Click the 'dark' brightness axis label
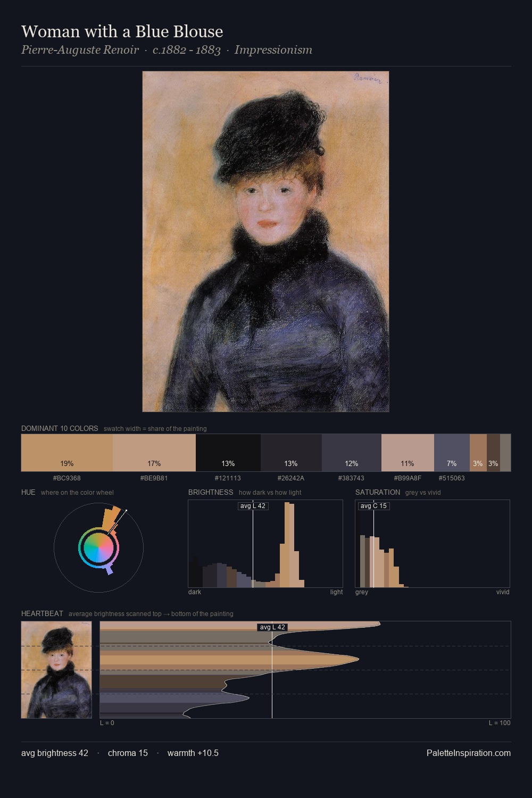 [195, 592]
